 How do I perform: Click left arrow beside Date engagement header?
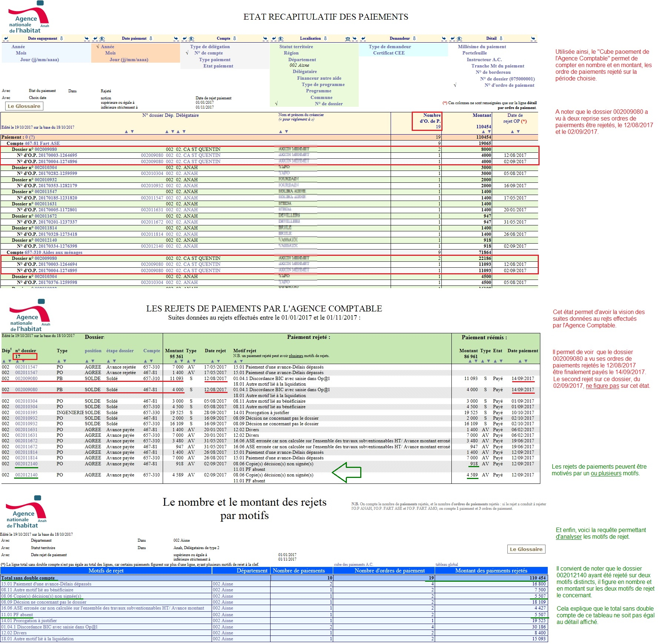[x=6, y=39]
